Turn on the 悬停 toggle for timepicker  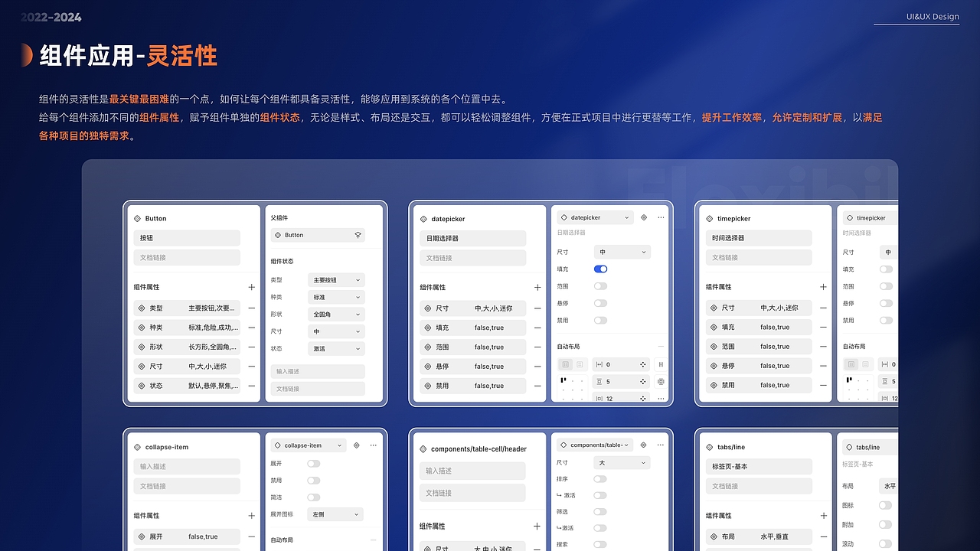point(887,303)
